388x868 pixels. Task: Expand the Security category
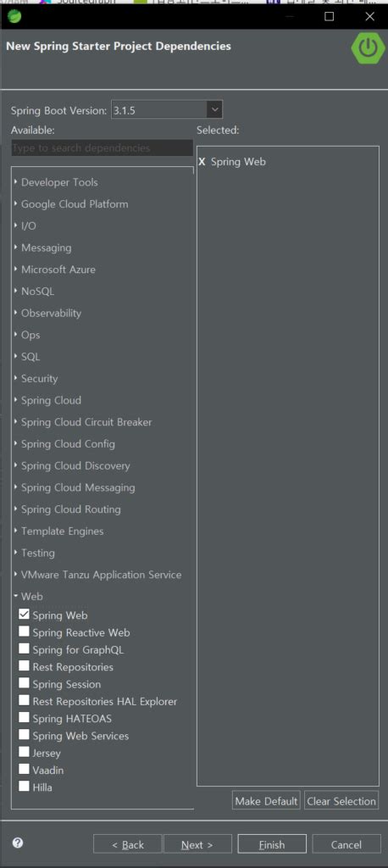click(16, 378)
